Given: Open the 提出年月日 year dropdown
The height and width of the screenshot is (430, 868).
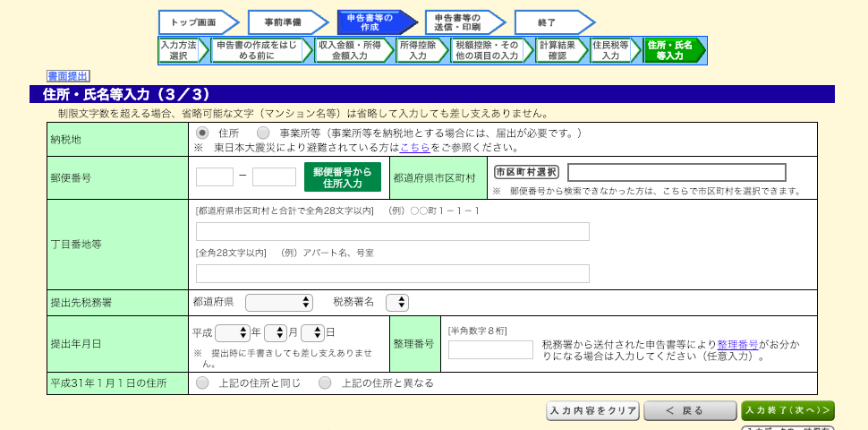Looking at the screenshot, I should [x=233, y=332].
